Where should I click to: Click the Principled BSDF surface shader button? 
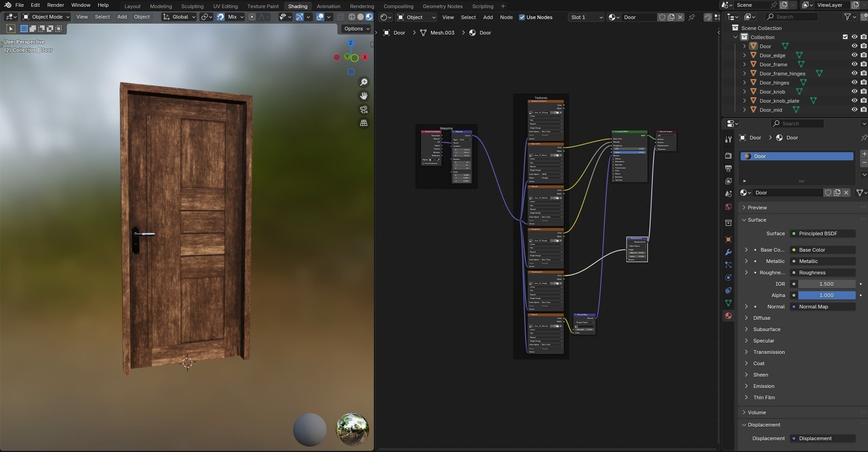pyautogui.click(x=823, y=233)
